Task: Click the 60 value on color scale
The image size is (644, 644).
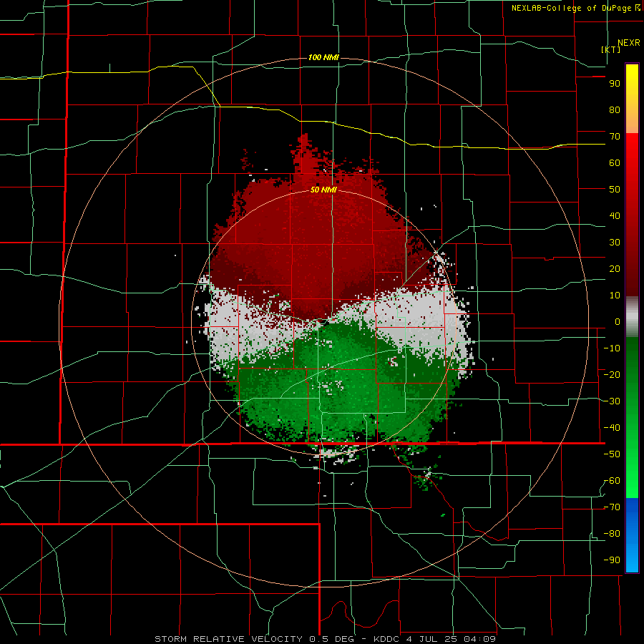Action: [x=615, y=162]
